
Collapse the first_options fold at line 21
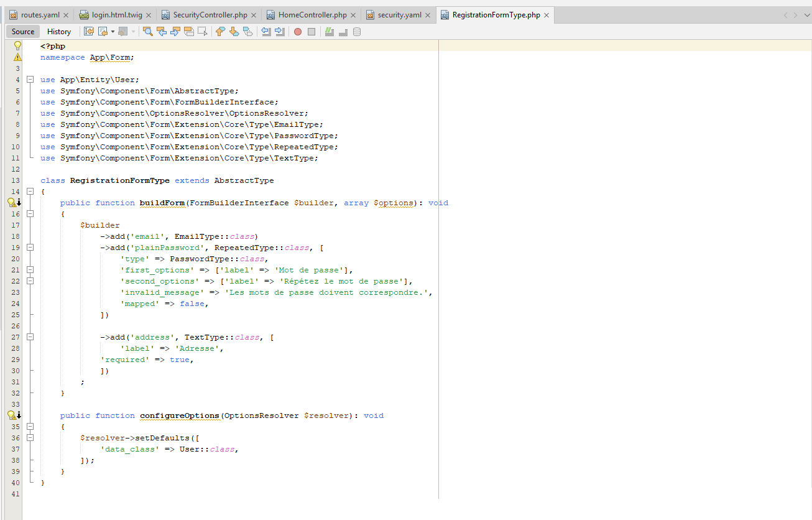pos(30,270)
